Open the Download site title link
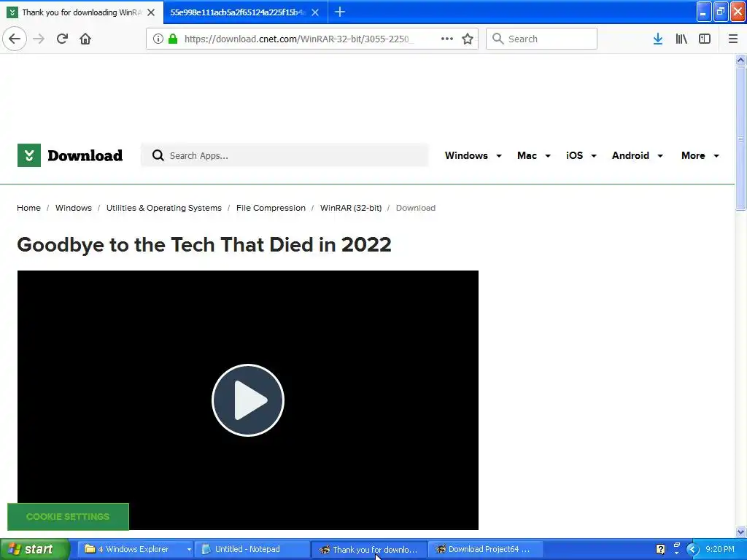The height and width of the screenshot is (560, 747). [x=85, y=155]
